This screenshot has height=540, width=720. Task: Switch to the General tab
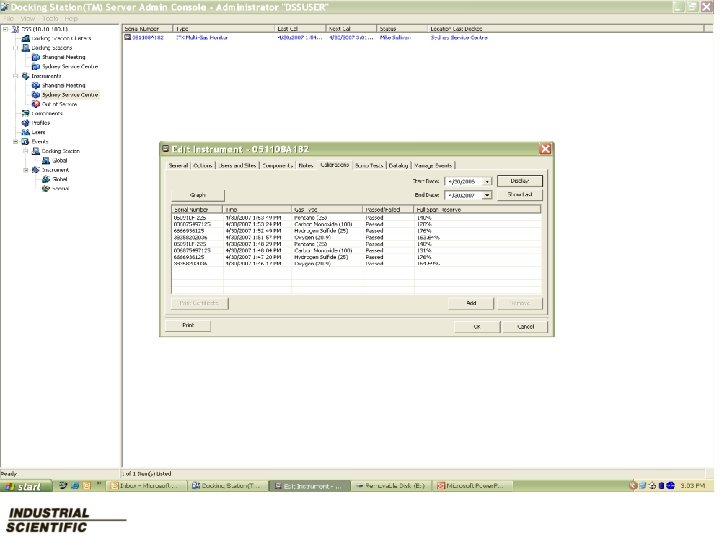point(178,165)
